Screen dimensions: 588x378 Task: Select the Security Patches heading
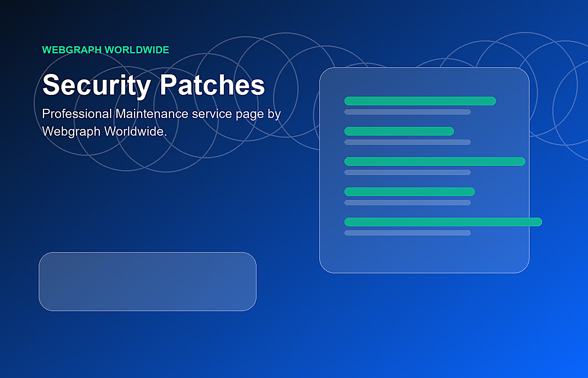[154, 85]
